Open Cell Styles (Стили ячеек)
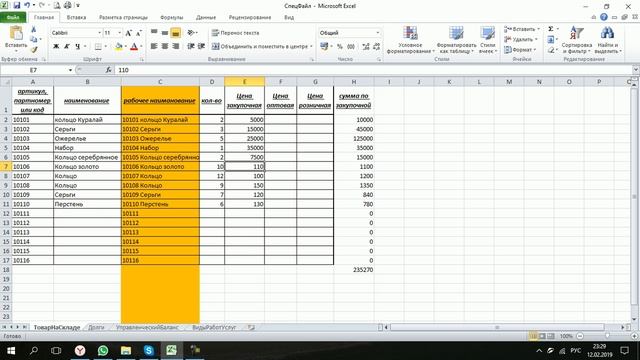The width and height of the screenshot is (640, 360). point(488,40)
